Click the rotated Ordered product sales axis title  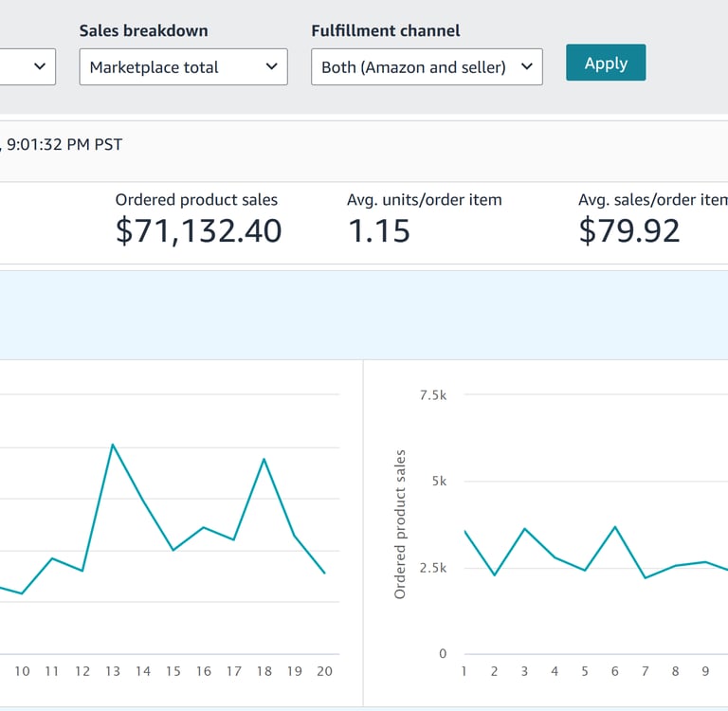pos(400,523)
